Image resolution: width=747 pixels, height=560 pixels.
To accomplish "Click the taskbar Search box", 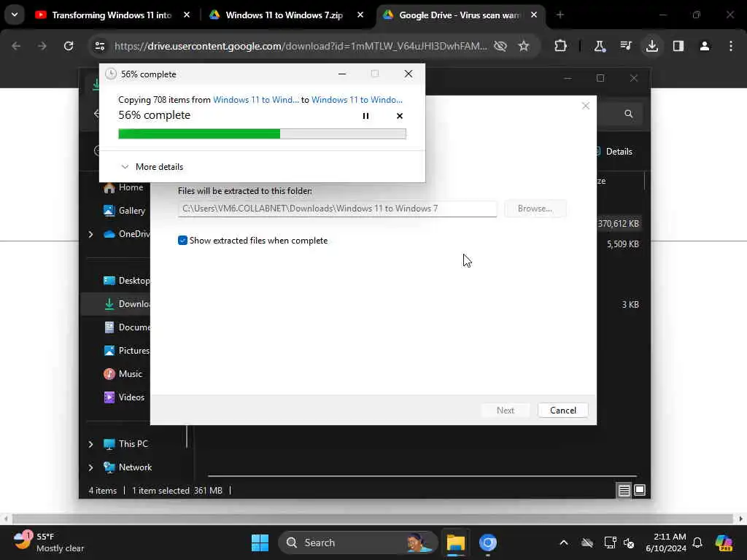I will [357, 542].
